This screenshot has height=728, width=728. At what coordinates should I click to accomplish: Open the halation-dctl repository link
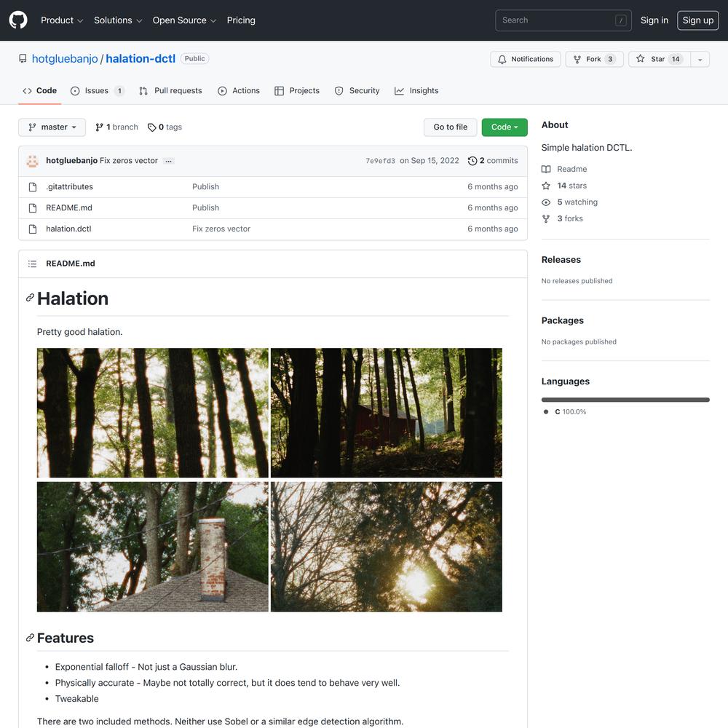(x=141, y=59)
